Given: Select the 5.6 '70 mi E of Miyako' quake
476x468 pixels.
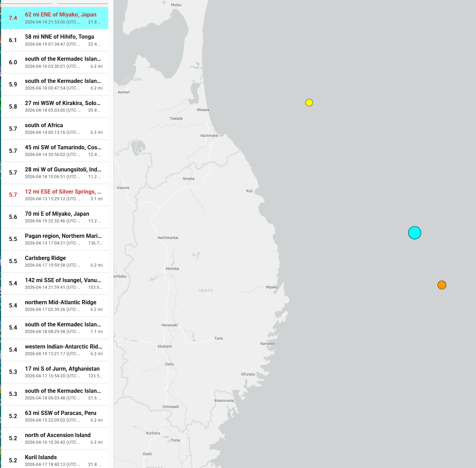Looking at the screenshot, I should (x=57, y=214).
